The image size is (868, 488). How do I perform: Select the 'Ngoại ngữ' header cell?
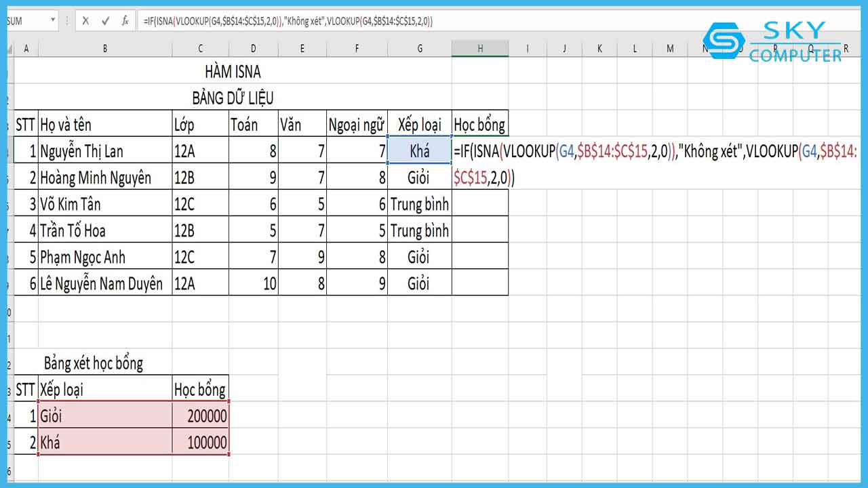[x=357, y=124]
